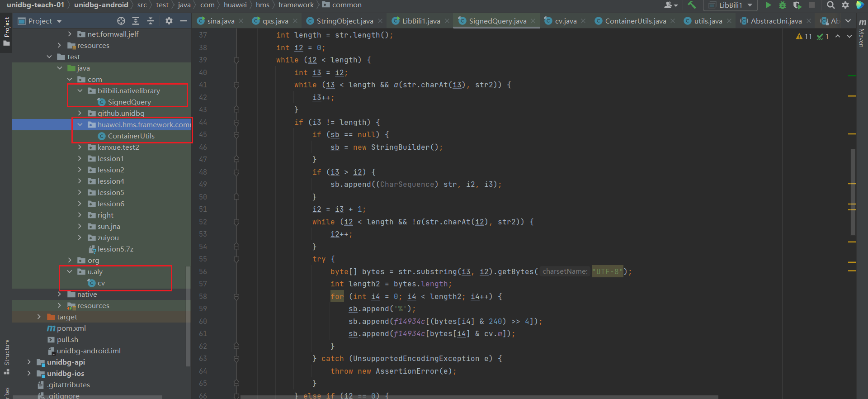Click the warnings count indicator
The width and height of the screenshot is (868, 399).
(804, 36)
